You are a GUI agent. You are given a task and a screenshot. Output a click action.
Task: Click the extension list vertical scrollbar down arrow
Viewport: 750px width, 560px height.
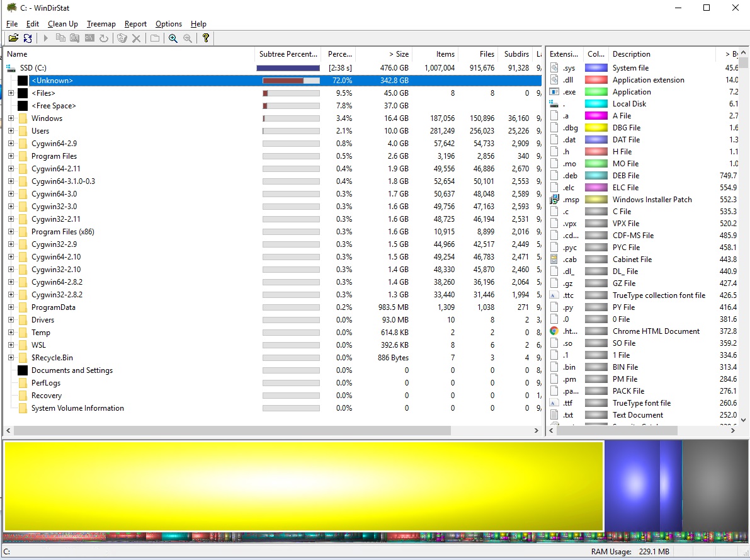click(x=743, y=420)
